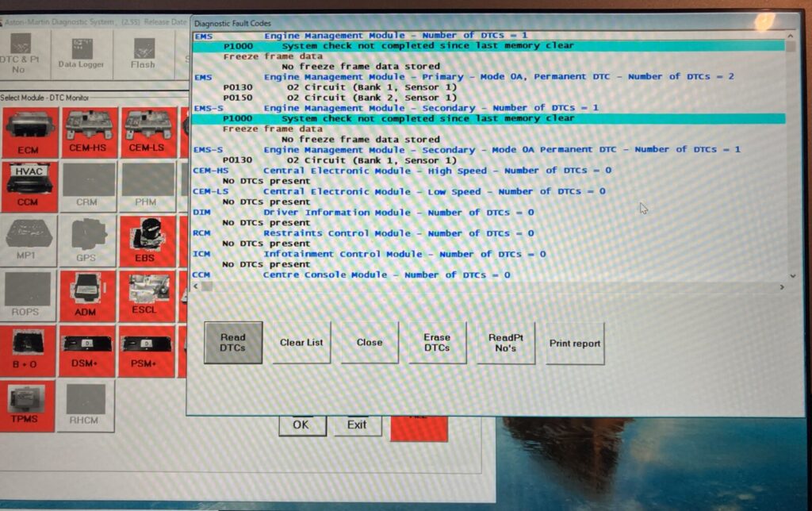
Task: Select the CEM-LS module icon
Action: point(147,133)
